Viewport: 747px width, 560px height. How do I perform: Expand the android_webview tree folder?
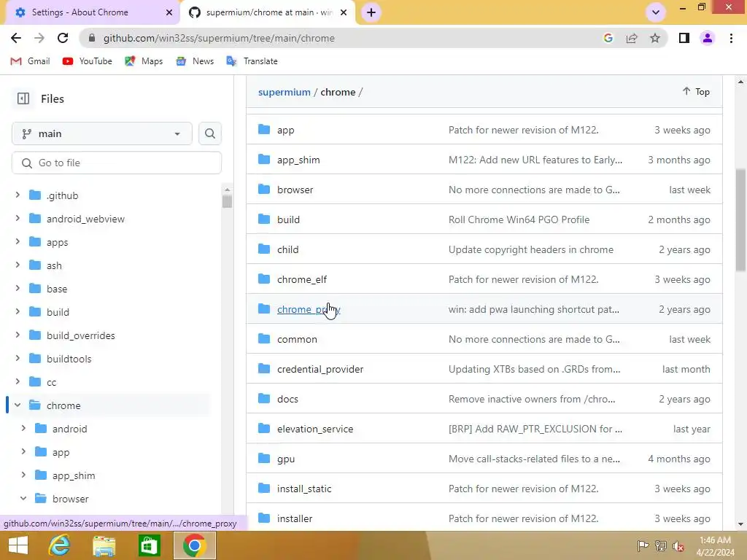[x=18, y=218]
